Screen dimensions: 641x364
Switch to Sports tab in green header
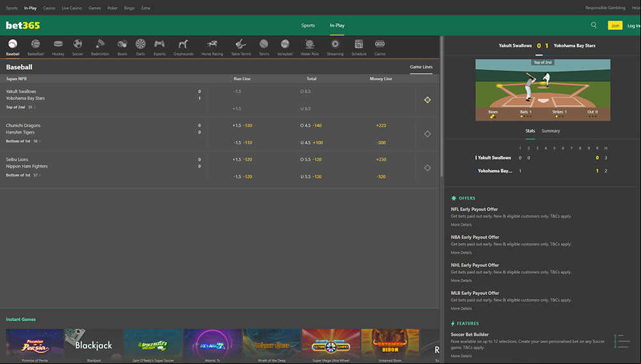coord(308,26)
